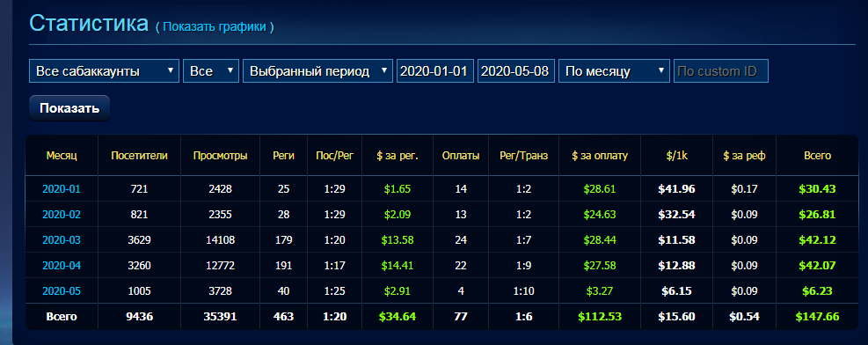This screenshot has width=868, height=345.
Task: Focus the 'По custom ID' input field
Action: [721, 71]
